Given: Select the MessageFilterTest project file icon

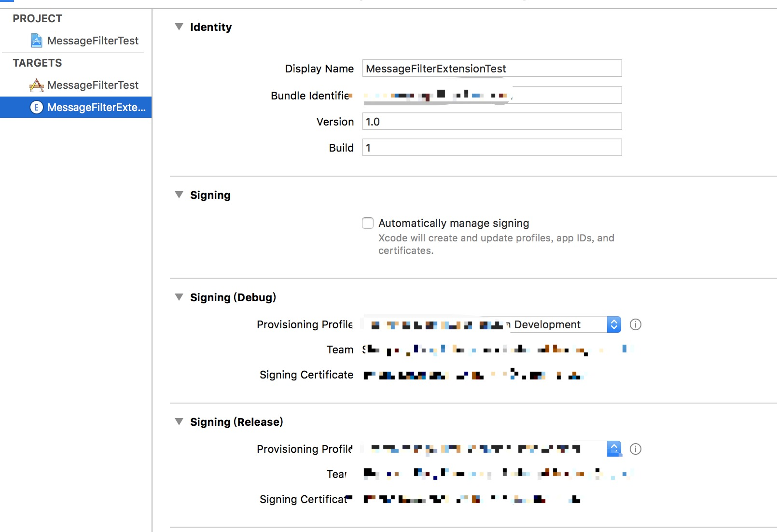Looking at the screenshot, I should pos(36,41).
